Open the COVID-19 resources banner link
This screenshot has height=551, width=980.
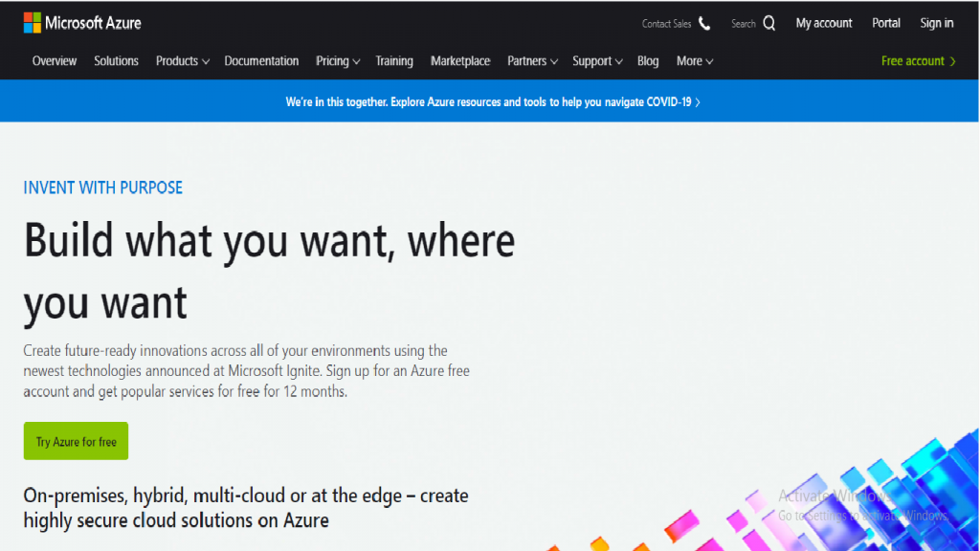(493, 101)
